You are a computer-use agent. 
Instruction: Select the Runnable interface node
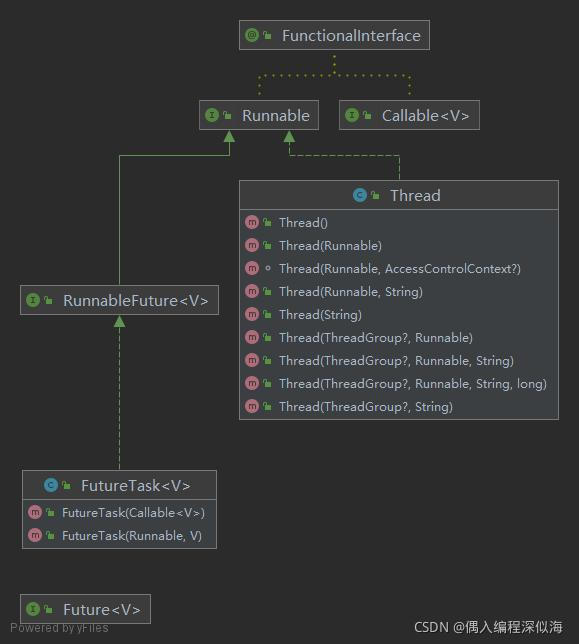point(259,115)
